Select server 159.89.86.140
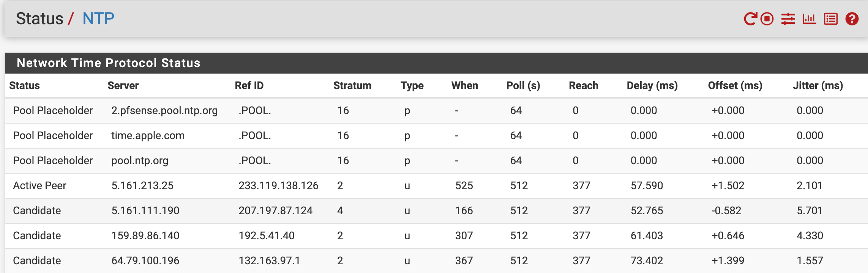 tap(145, 235)
